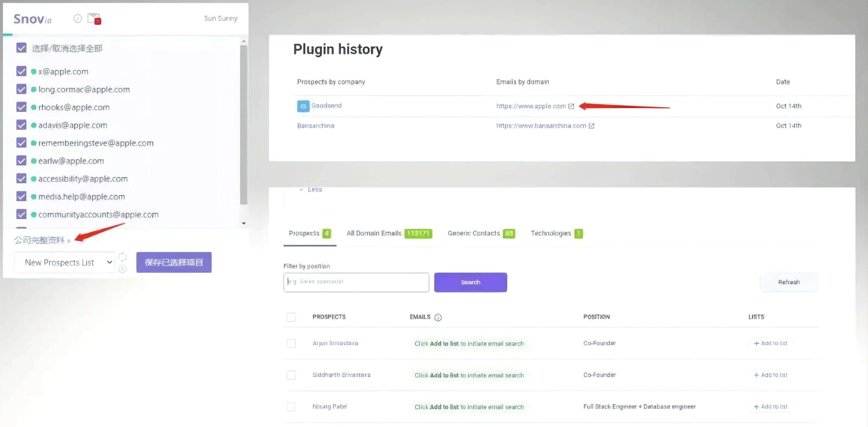Click external link icon next to apple.com
This screenshot has width=868, height=427.
(571, 106)
